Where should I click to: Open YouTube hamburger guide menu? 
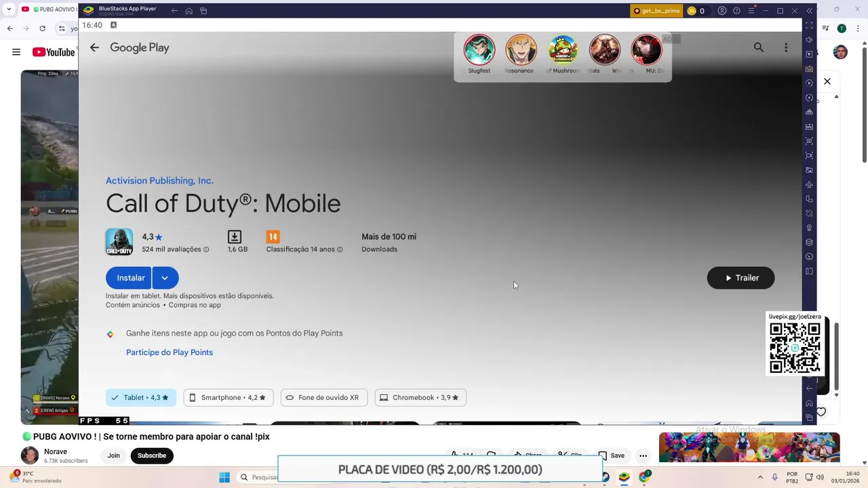pyautogui.click(x=16, y=52)
